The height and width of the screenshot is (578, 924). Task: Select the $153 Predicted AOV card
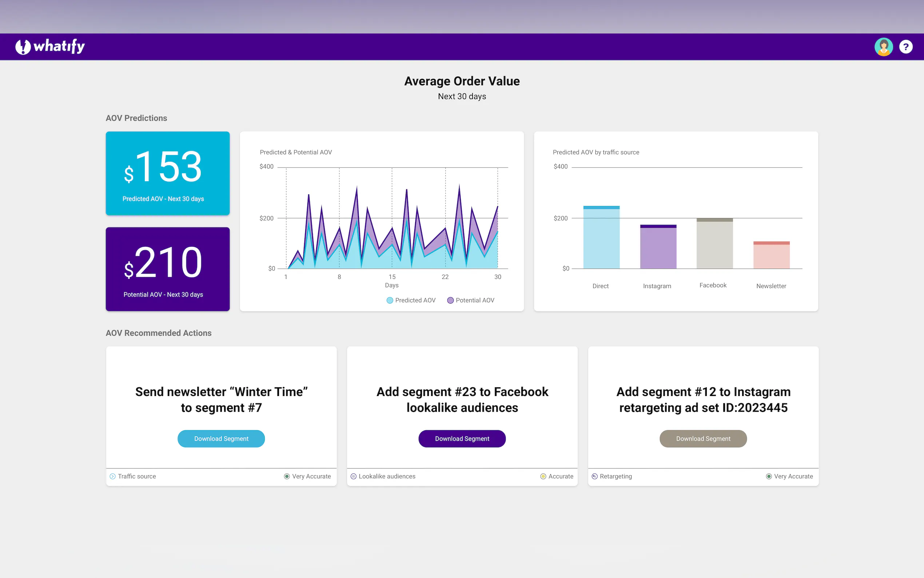pyautogui.click(x=168, y=173)
